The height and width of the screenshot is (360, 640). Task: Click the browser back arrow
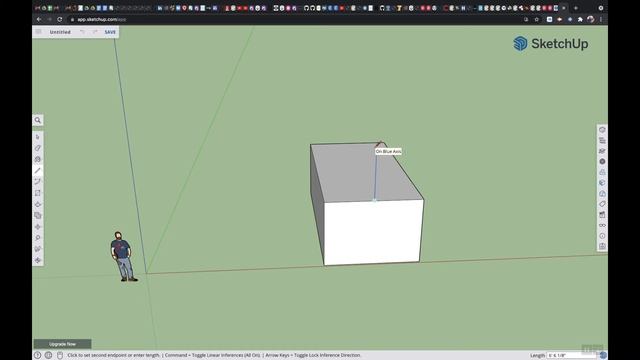39,19
